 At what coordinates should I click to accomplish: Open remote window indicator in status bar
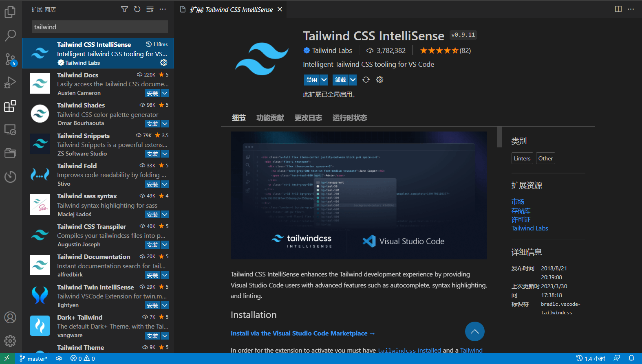click(x=7, y=358)
